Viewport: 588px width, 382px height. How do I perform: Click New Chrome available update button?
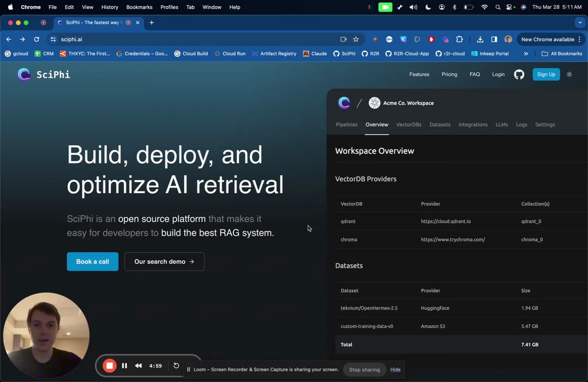551,40
